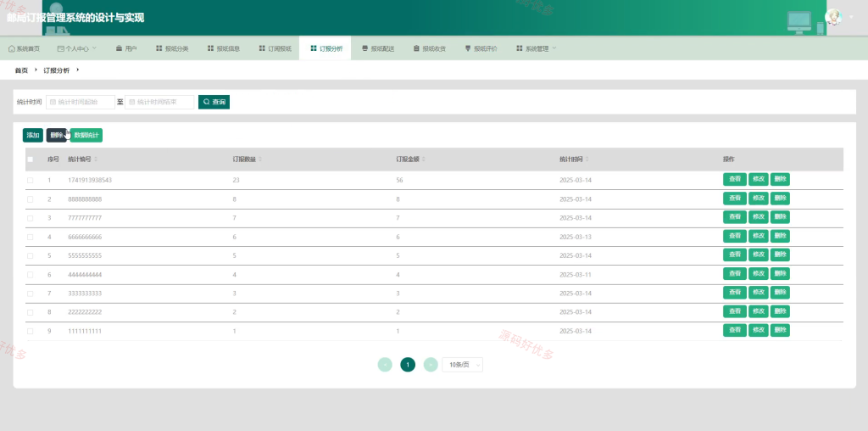Click the 添加 button
This screenshot has width=868, height=431.
(x=33, y=135)
